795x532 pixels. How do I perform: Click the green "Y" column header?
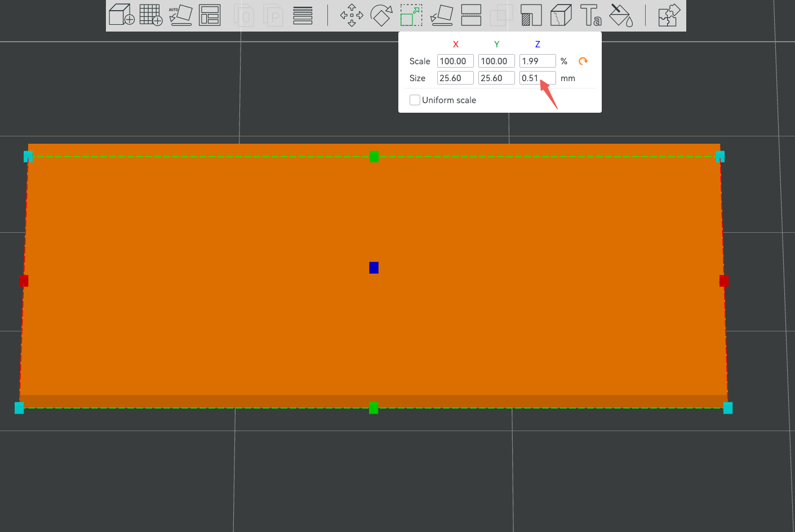click(x=496, y=44)
